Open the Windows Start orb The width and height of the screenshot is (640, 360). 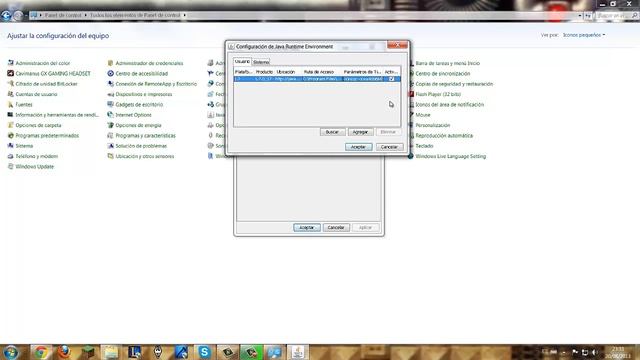[x=11, y=352]
